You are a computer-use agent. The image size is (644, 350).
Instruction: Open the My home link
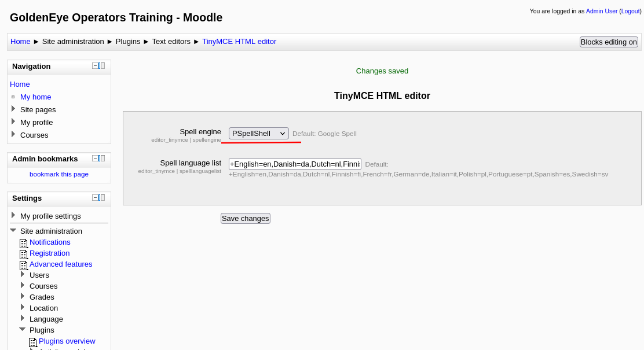(36, 97)
